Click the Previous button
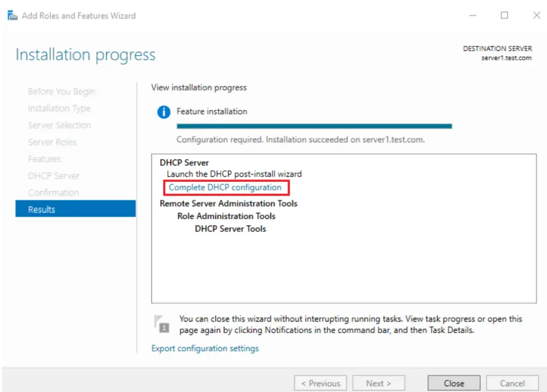The height and width of the screenshot is (392, 547). pos(321,383)
